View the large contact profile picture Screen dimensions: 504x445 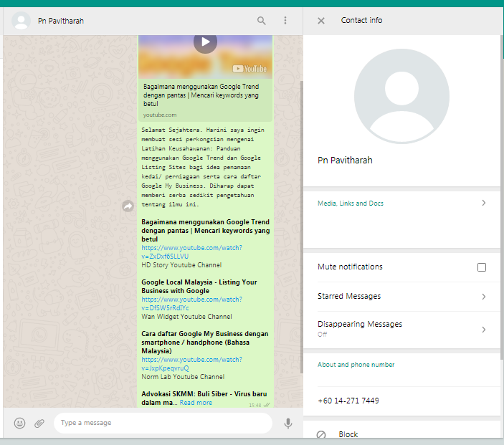point(401,96)
